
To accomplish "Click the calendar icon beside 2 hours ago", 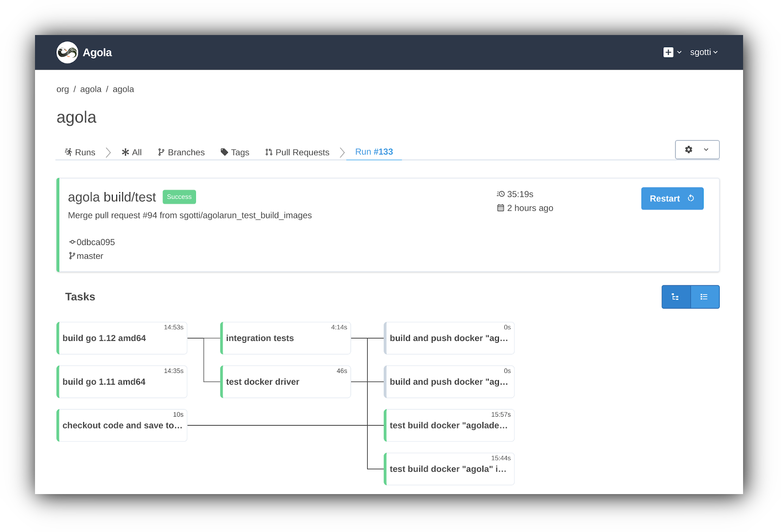I will pyautogui.click(x=500, y=208).
